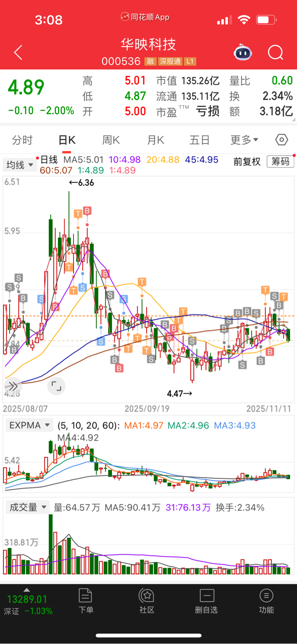Tap the L1 level badge
The width and height of the screenshot is (297, 644).
coord(190,62)
